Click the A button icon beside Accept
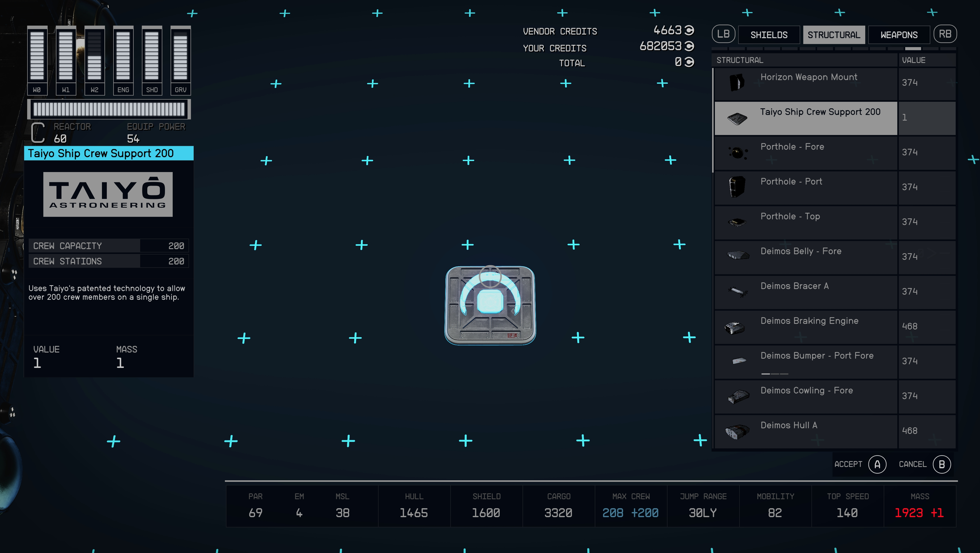This screenshot has width=980, height=553. point(877,464)
